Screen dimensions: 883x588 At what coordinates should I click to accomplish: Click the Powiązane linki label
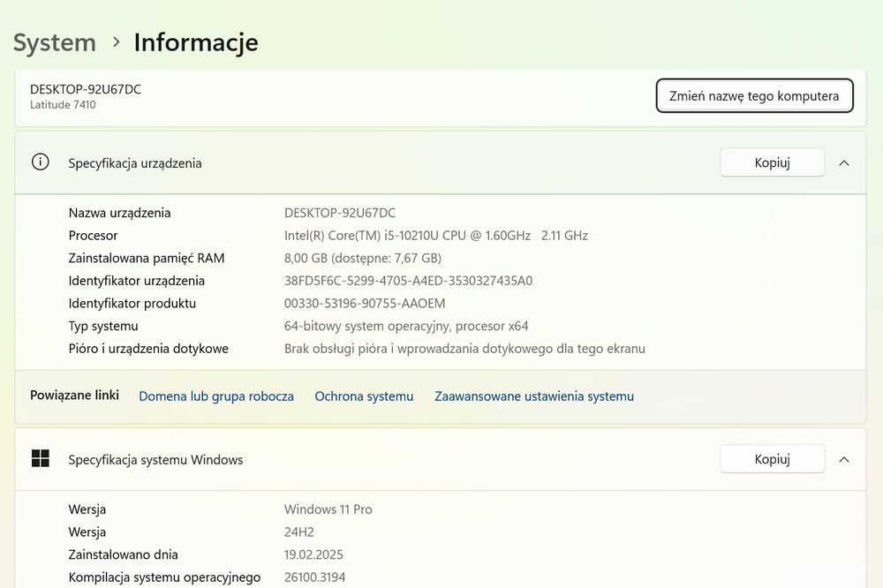pos(74,395)
